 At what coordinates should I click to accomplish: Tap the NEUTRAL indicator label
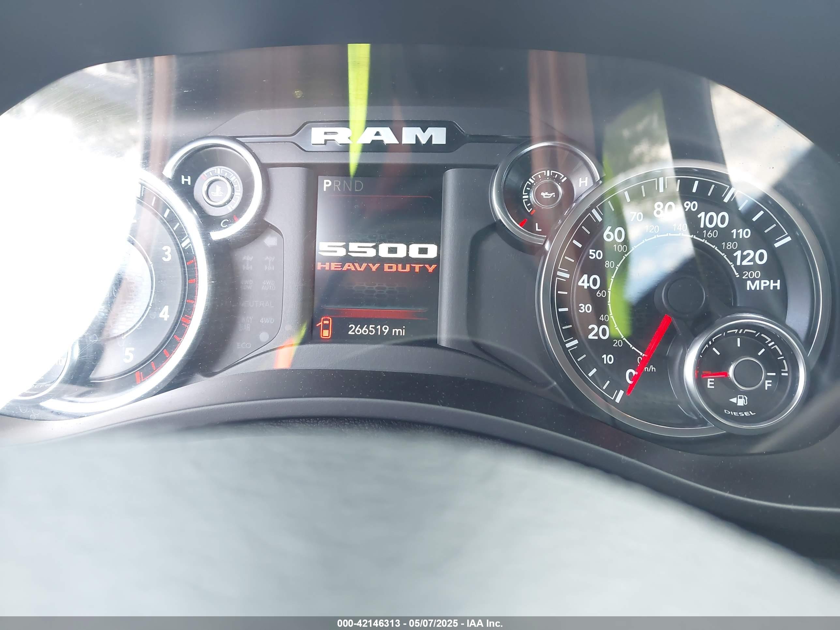point(257,304)
